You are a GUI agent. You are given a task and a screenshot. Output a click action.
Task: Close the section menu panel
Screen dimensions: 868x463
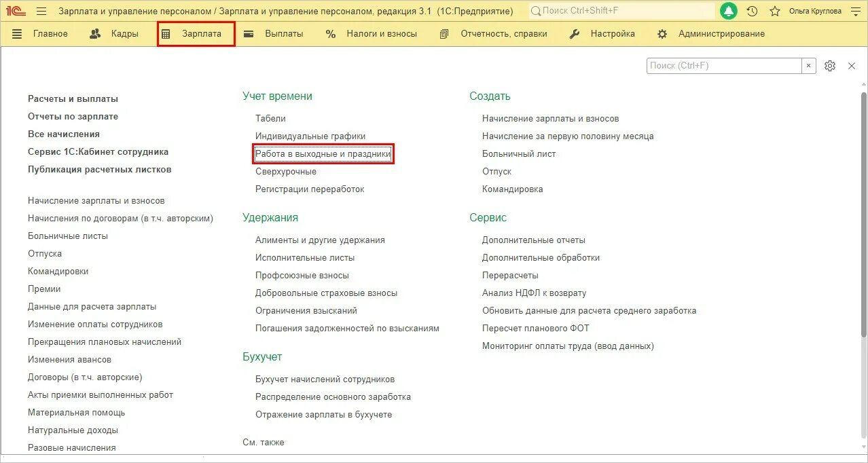[852, 66]
